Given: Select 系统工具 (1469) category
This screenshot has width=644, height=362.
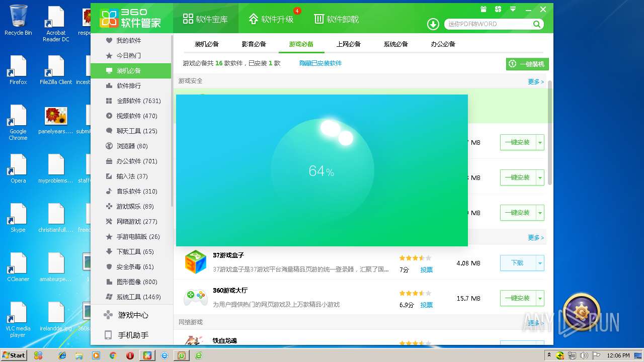Looking at the screenshot, I should [131, 297].
